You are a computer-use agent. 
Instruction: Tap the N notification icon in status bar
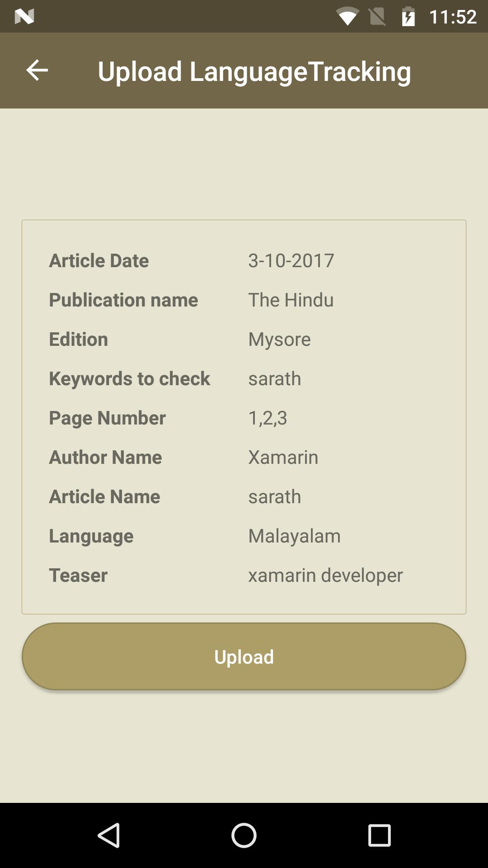(24, 17)
